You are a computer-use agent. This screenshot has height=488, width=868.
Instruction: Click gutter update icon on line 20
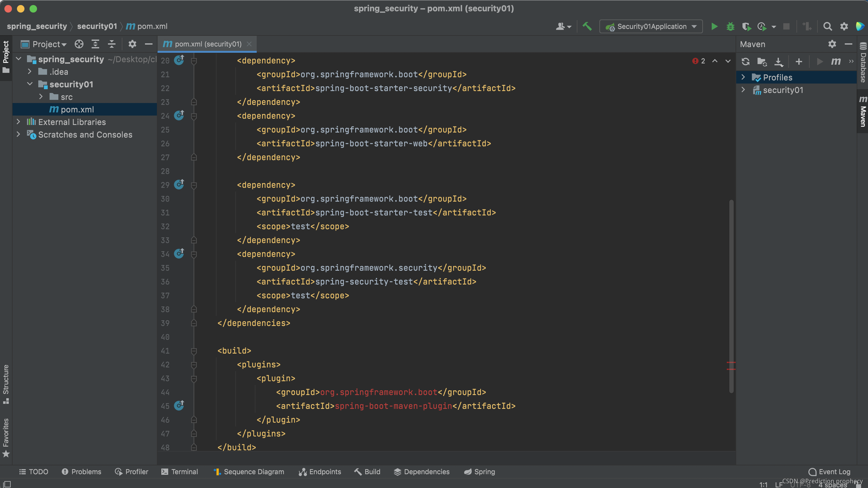[x=179, y=60]
